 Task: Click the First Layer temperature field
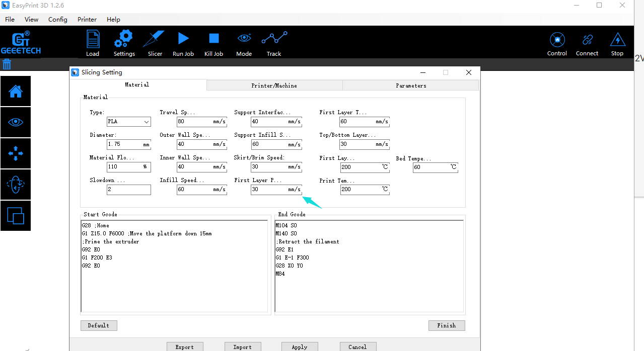(365, 167)
